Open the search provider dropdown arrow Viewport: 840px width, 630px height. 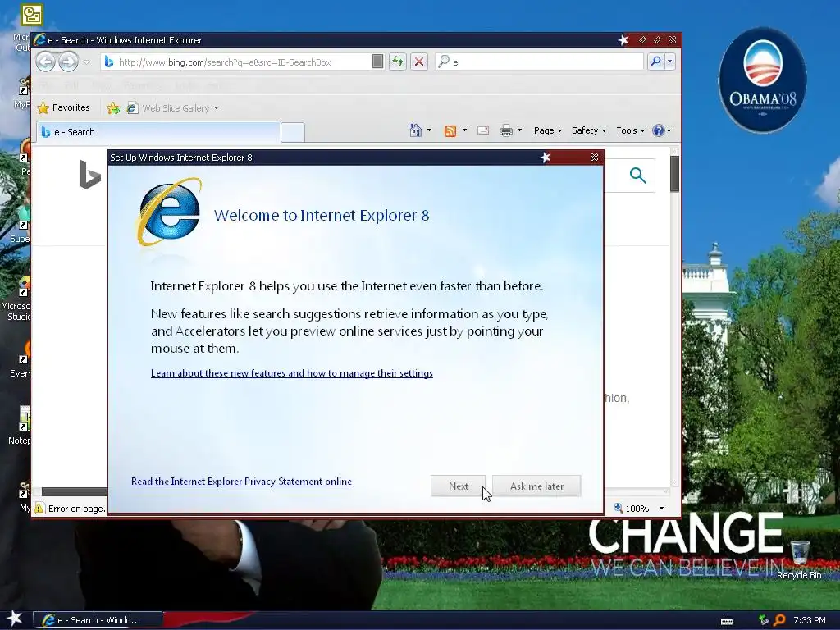point(669,62)
